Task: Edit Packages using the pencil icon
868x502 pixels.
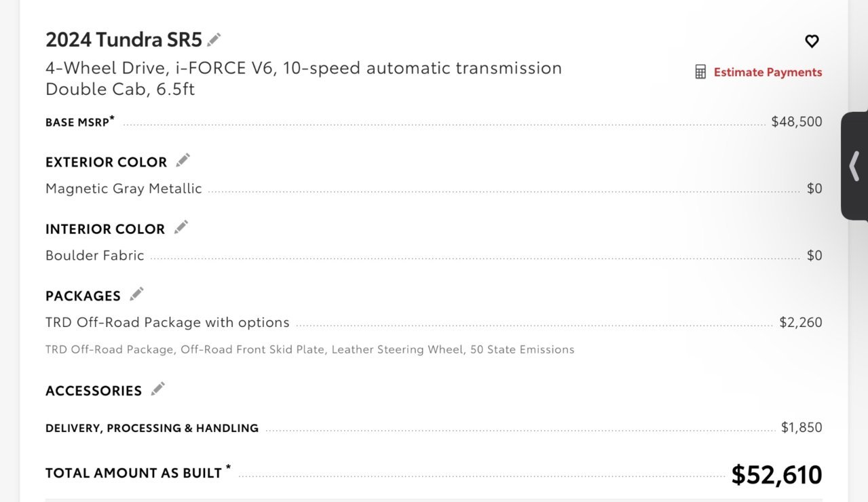Action: [x=136, y=294]
